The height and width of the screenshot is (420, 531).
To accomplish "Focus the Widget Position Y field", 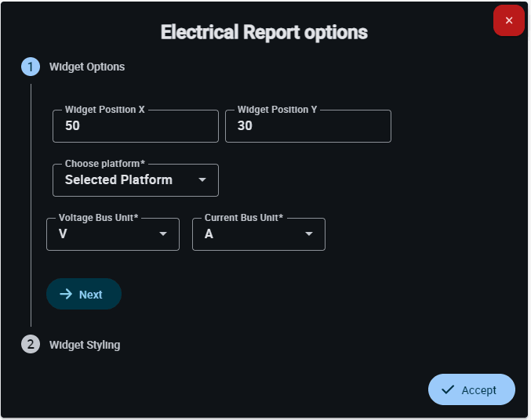I will (x=307, y=126).
